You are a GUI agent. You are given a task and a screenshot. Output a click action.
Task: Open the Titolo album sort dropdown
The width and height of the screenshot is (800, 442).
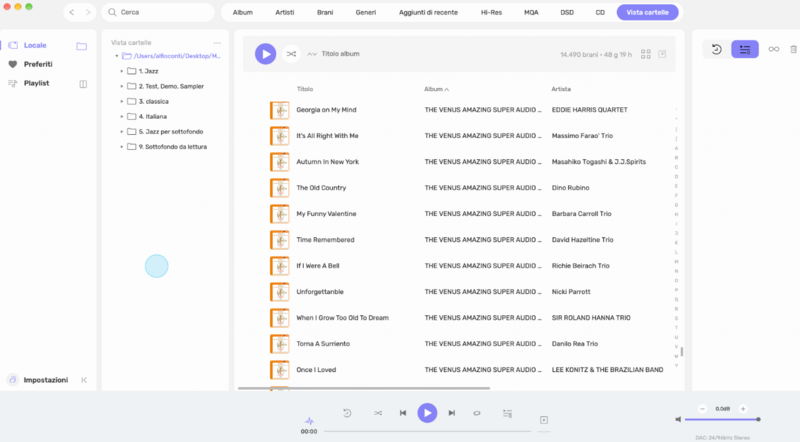click(x=334, y=54)
